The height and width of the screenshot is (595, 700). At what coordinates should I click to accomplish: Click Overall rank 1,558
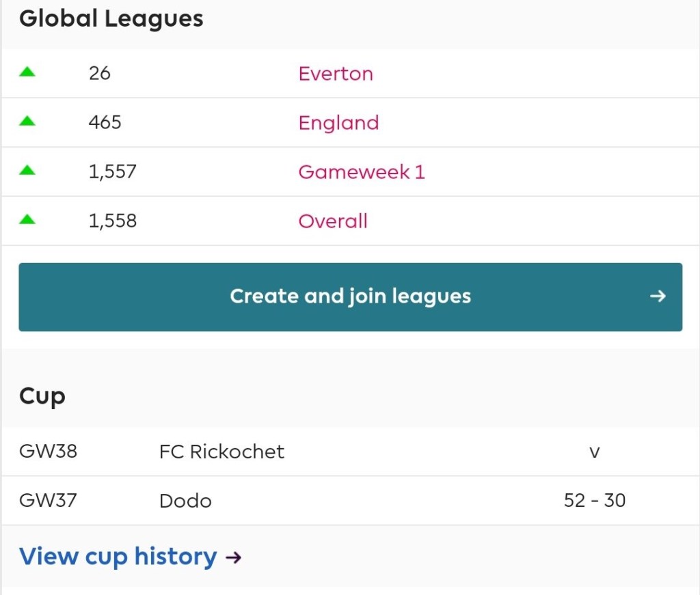coord(113,221)
